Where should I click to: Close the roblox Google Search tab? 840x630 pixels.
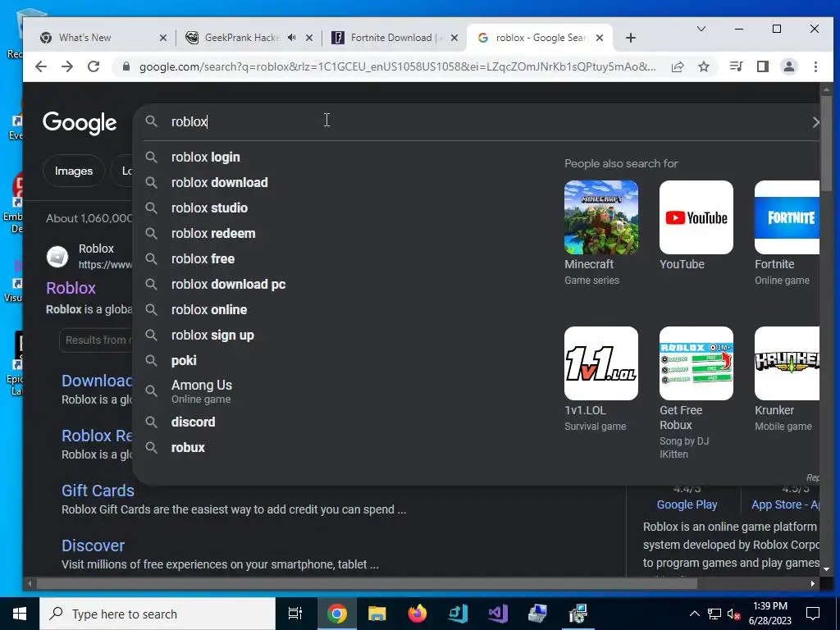coord(600,38)
